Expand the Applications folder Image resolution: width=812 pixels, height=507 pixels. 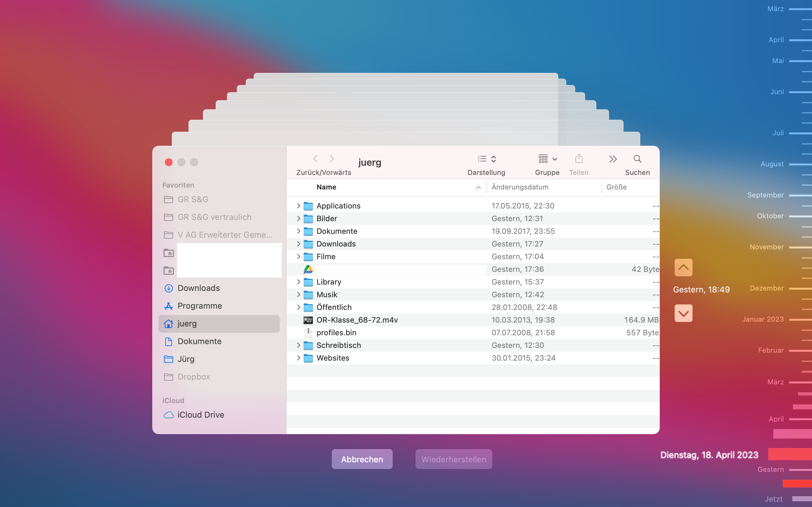(x=298, y=206)
